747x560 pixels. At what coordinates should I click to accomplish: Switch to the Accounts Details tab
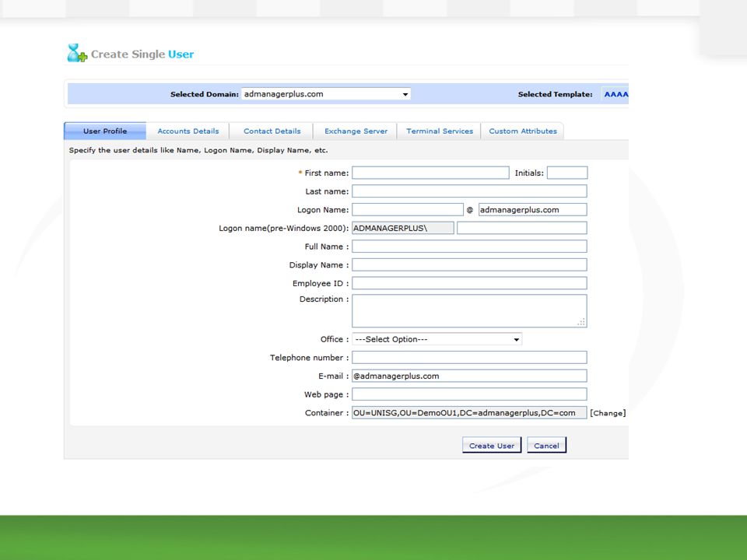(x=188, y=131)
